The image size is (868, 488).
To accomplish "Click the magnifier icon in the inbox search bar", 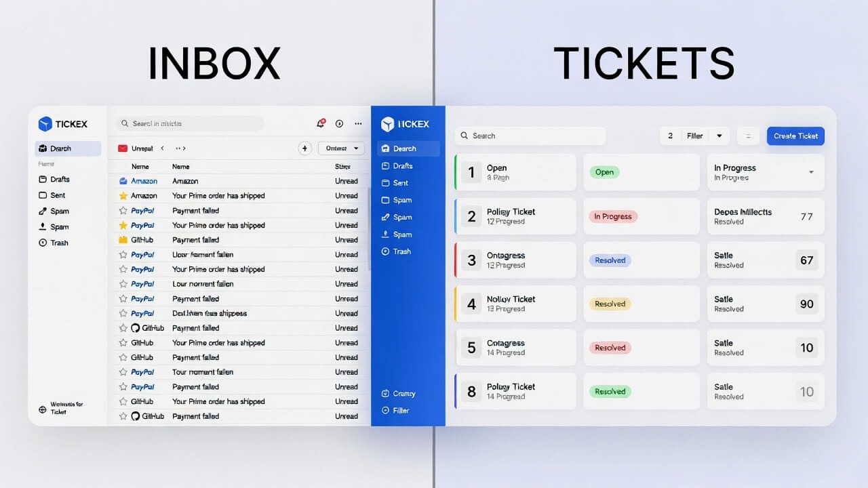I will point(125,123).
